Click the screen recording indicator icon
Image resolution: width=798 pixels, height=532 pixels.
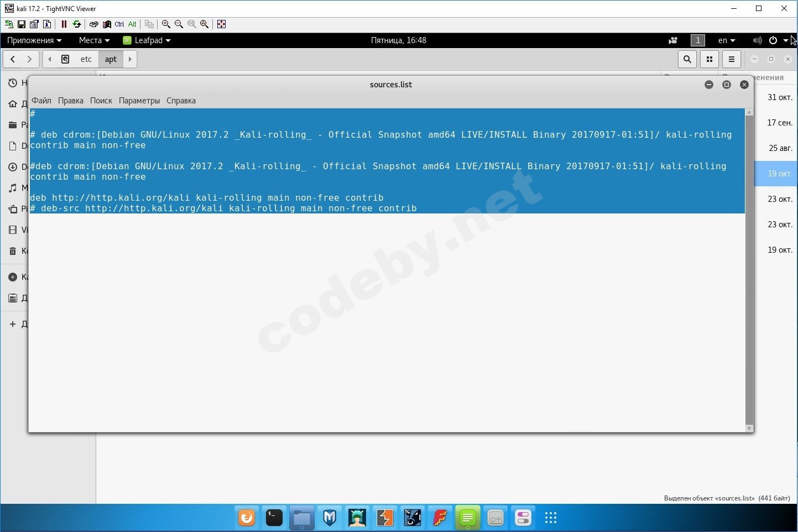[x=673, y=40]
